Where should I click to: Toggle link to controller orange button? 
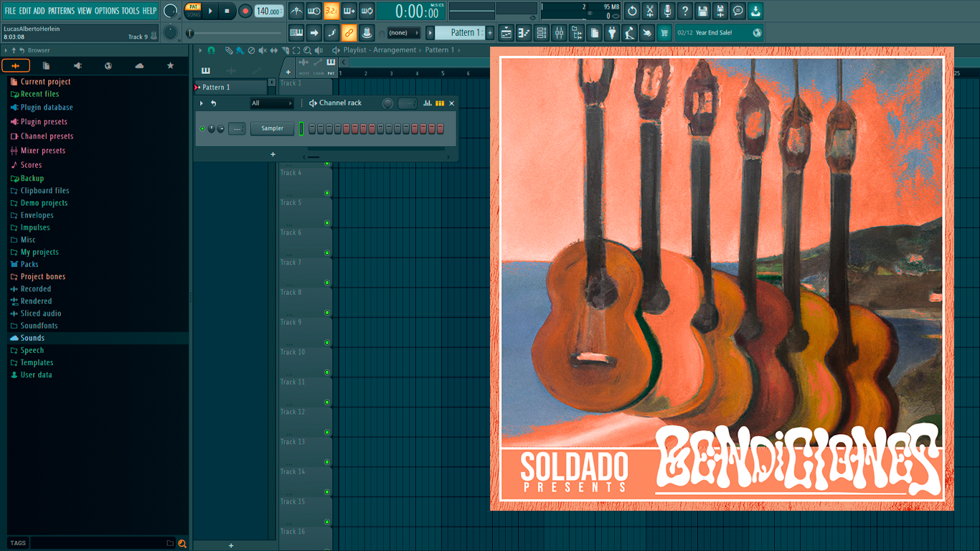click(x=349, y=33)
